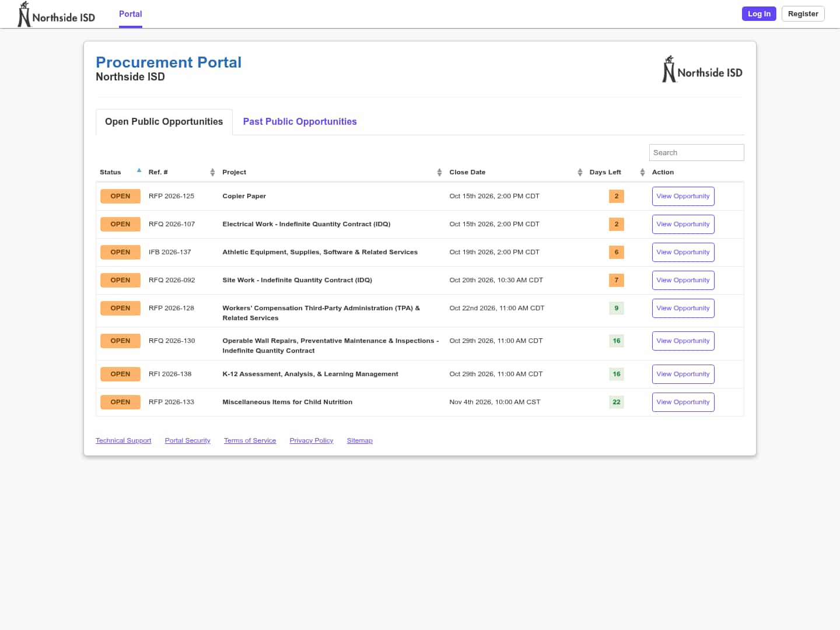View Opportunity for Site Work IDQ

click(x=683, y=280)
